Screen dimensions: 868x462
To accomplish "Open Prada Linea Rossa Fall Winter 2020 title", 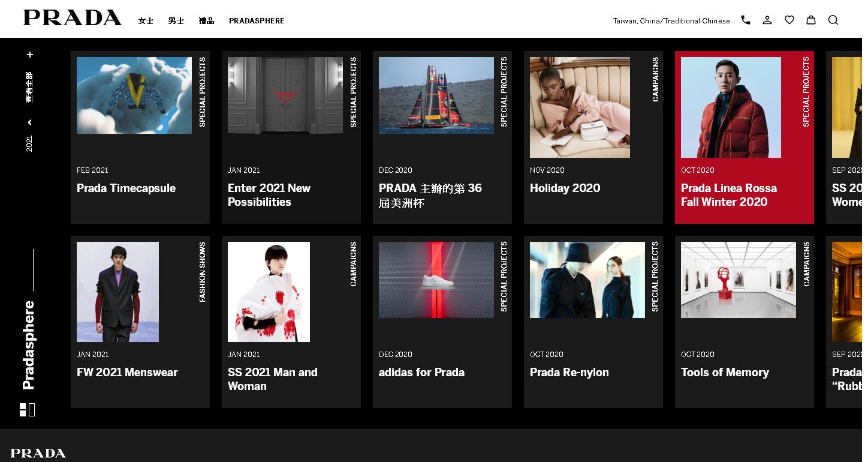I will 729,195.
